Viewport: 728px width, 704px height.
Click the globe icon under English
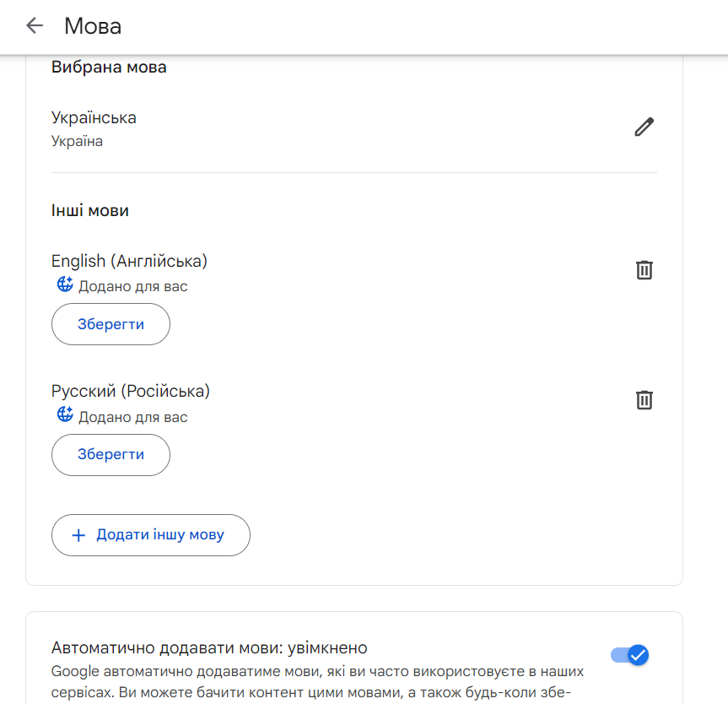(x=64, y=284)
